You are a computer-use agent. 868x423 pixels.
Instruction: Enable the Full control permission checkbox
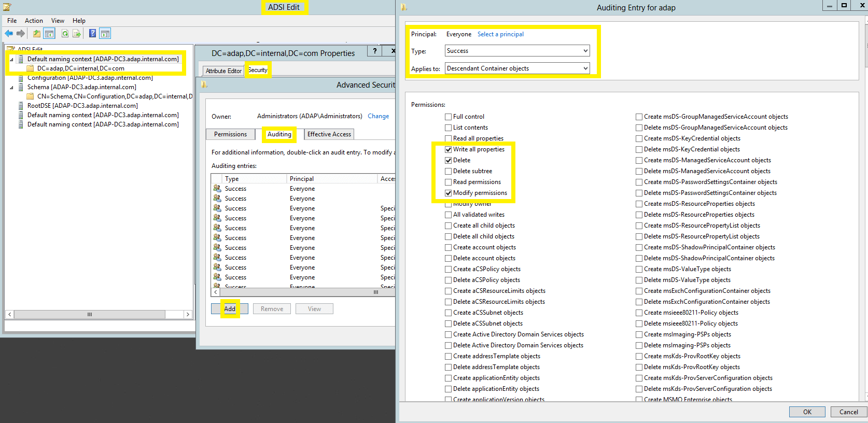click(x=449, y=117)
